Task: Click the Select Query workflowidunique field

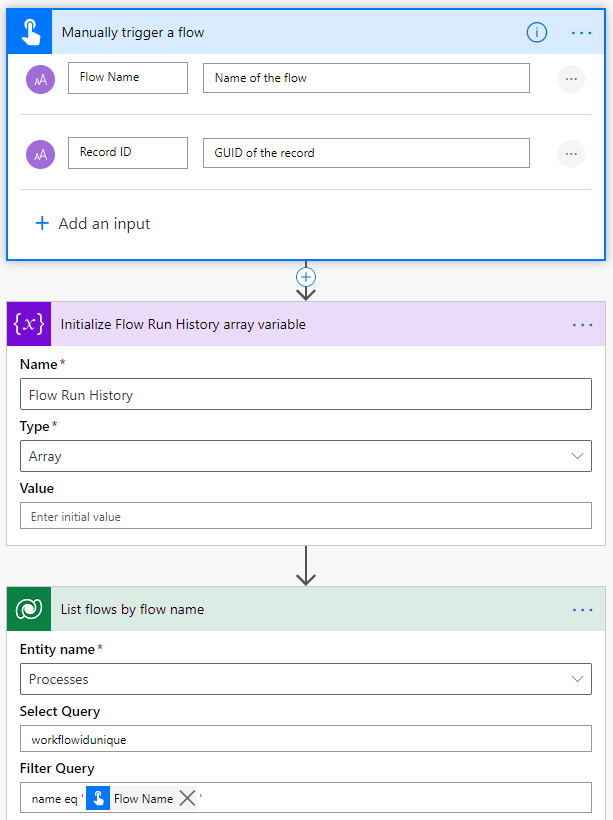Action: [305, 739]
